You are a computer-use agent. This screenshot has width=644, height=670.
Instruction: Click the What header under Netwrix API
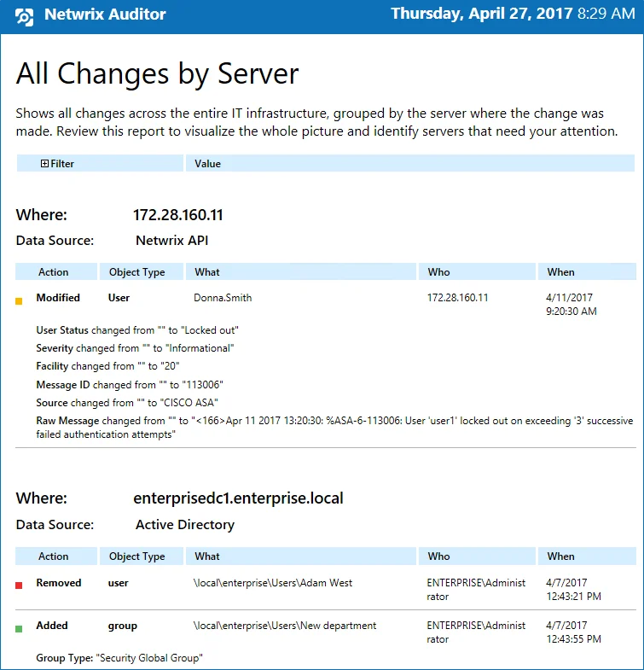tap(300, 271)
